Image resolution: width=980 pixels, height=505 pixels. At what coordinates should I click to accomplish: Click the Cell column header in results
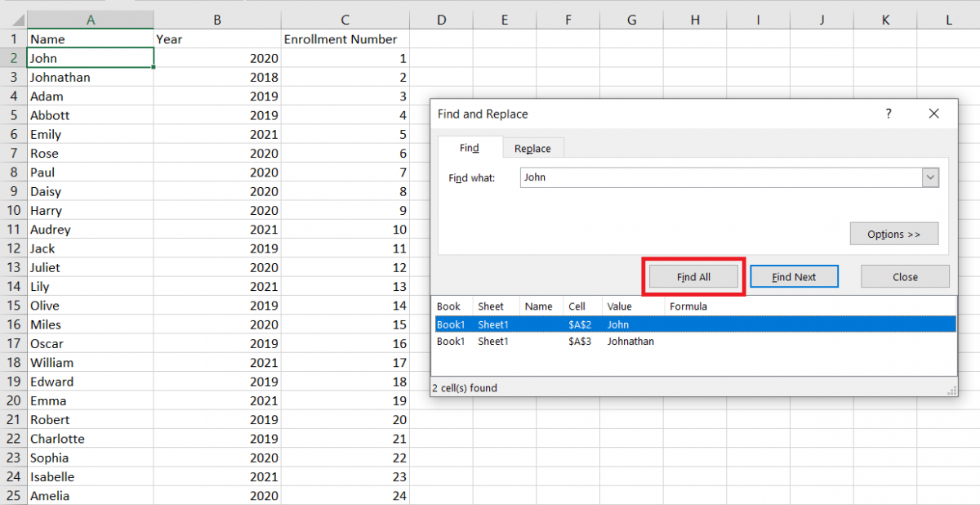point(583,306)
